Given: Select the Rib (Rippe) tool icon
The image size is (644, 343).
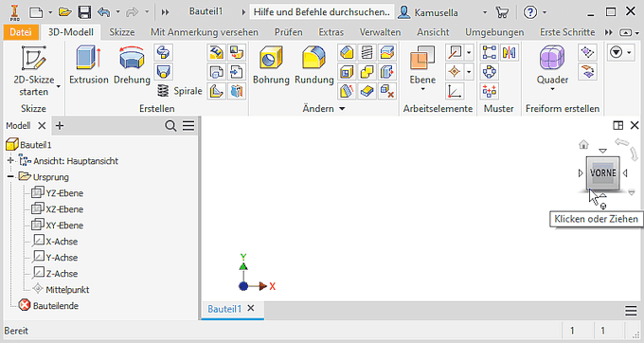Looking at the screenshot, I should click(216, 91).
